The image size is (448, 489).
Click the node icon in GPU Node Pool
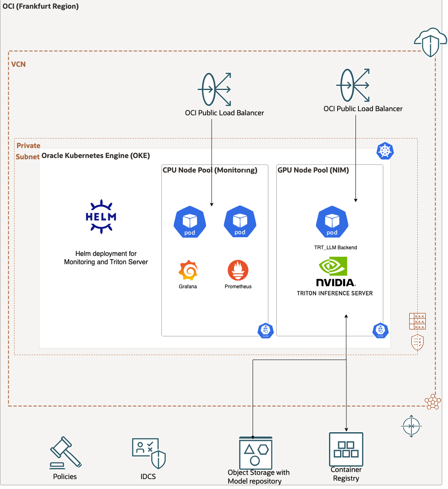pos(380,330)
